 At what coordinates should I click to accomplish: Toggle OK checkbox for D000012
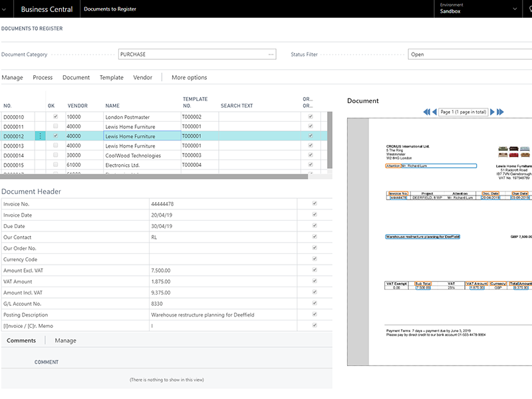coord(56,136)
